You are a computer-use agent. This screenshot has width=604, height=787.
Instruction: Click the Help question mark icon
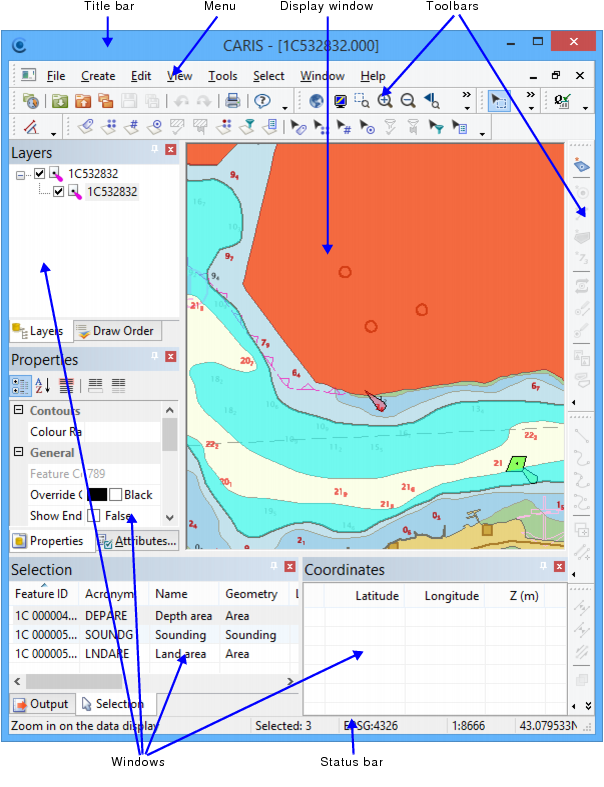[x=263, y=101]
